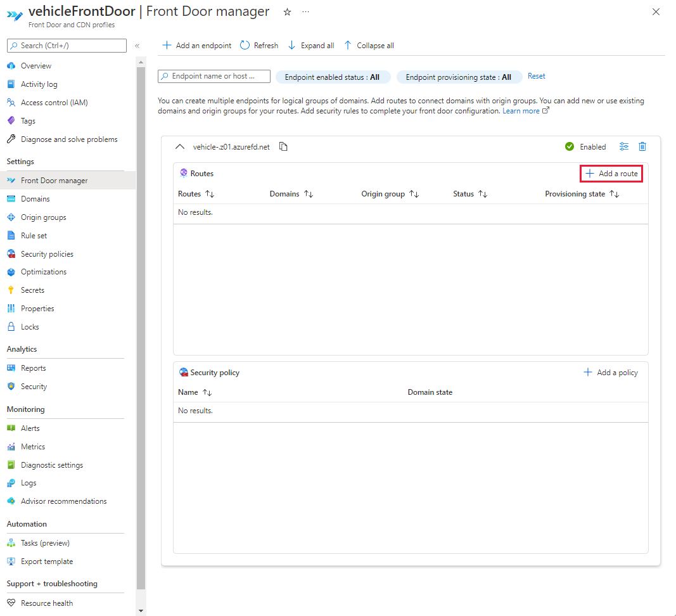Sort by the Origin group column
The width and height of the screenshot is (676, 616).
click(x=390, y=194)
